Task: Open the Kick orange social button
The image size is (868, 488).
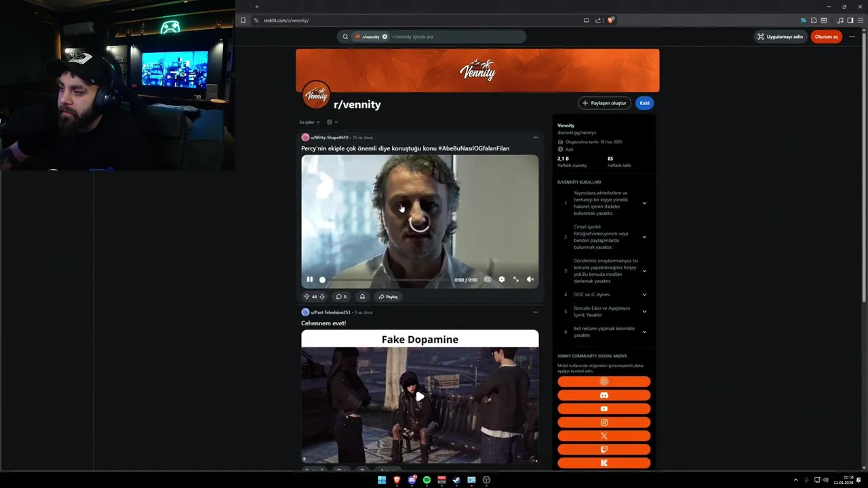Action: coord(604,463)
